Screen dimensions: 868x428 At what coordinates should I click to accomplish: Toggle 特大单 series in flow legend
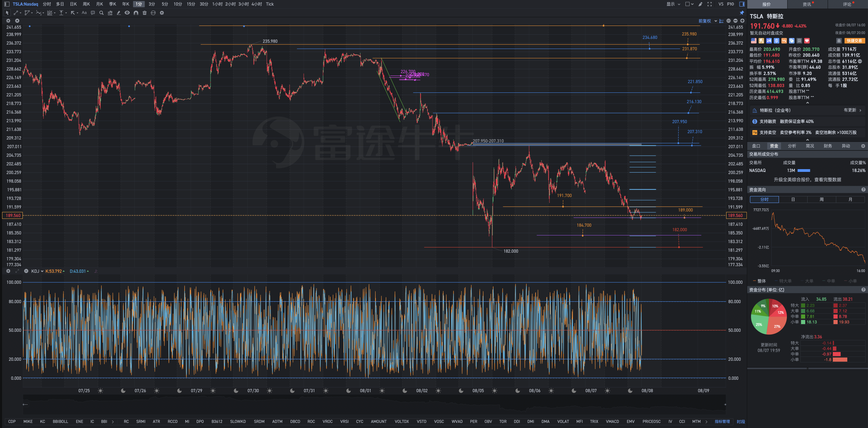tap(783, 281)
